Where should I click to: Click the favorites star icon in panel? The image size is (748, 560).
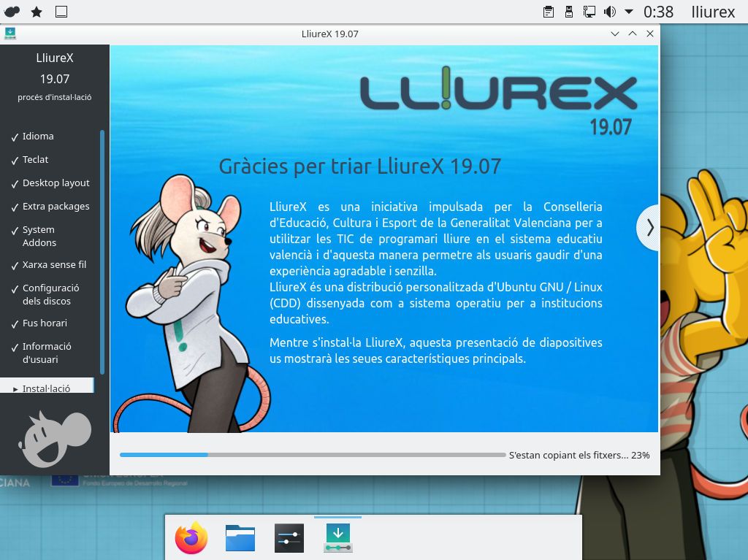37,12
